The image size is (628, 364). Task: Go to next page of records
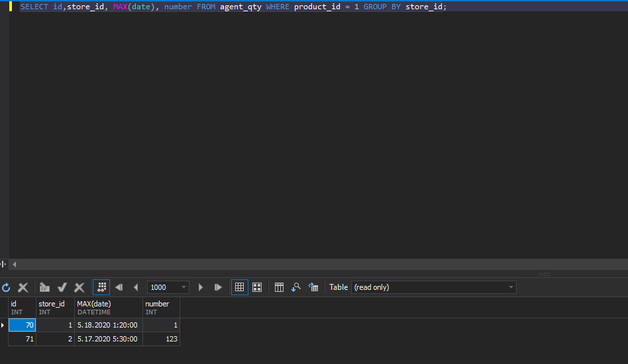click(201, 287)
